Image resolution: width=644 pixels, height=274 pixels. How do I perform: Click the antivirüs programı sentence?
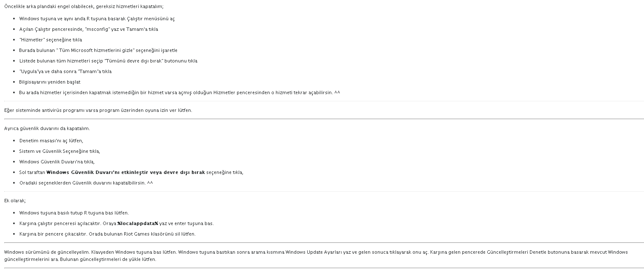[98, 110]
